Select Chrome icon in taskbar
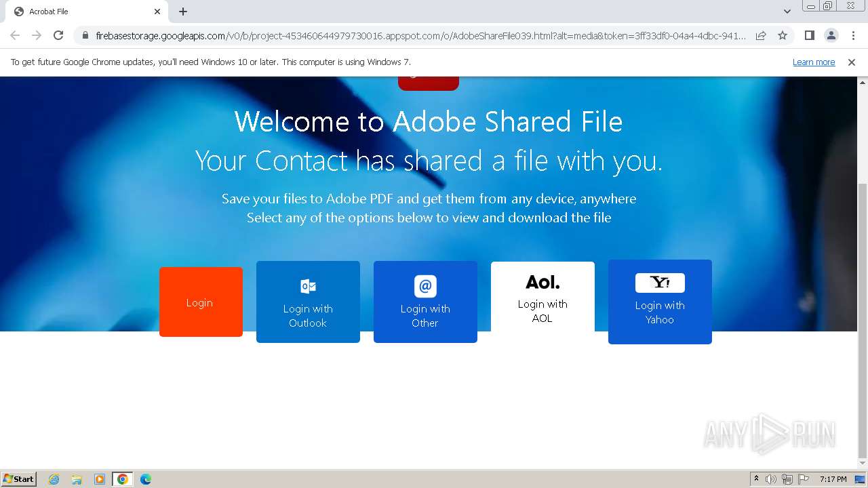 [122, 479]
